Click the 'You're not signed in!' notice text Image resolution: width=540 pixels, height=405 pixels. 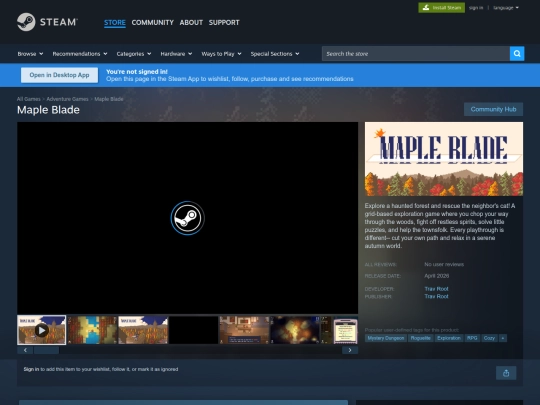coord(137,72)
